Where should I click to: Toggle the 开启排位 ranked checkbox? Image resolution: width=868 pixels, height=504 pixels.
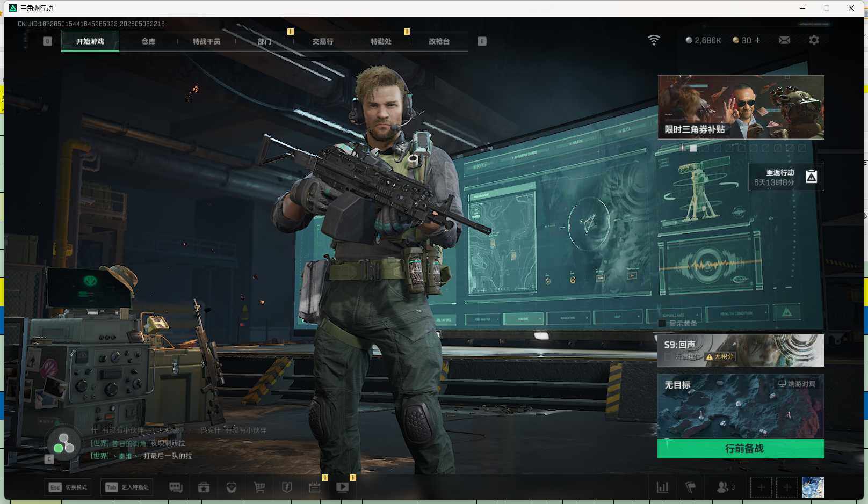click(x=668, y=356)
